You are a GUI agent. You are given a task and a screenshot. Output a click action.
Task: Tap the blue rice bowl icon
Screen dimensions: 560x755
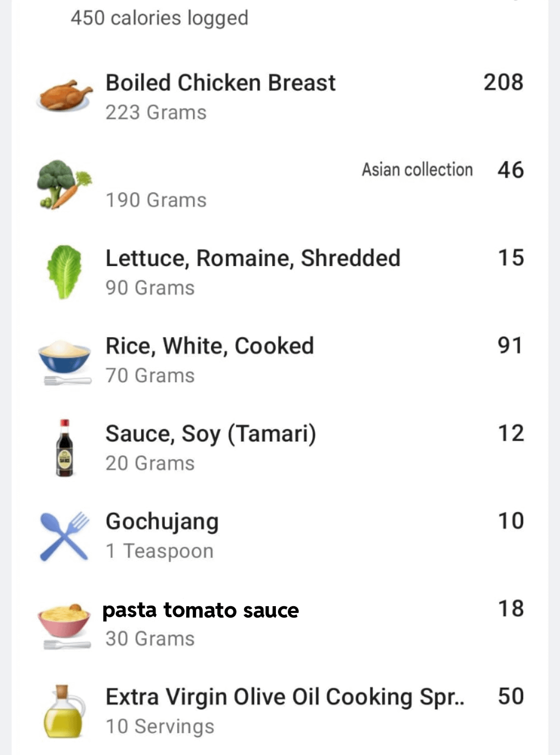pyautogui.click(x=65, y=360)
